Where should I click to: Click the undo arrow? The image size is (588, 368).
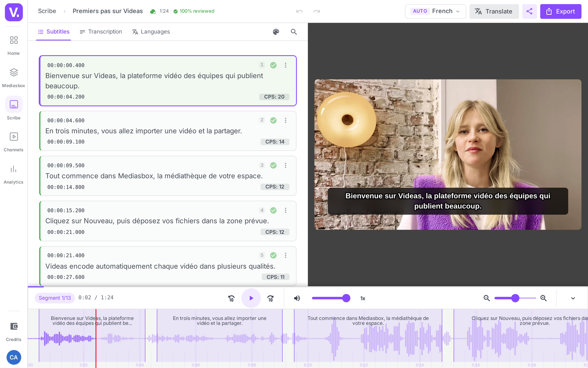coord(300,11)
